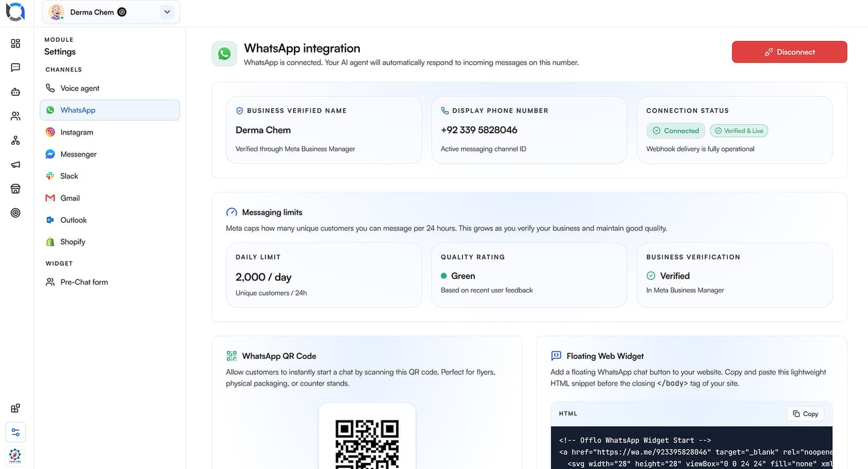Image resolution: width=868 pixels, height=469 pixels.
Task: Open the Outlook channel settings
Action: tap(110, 220)
